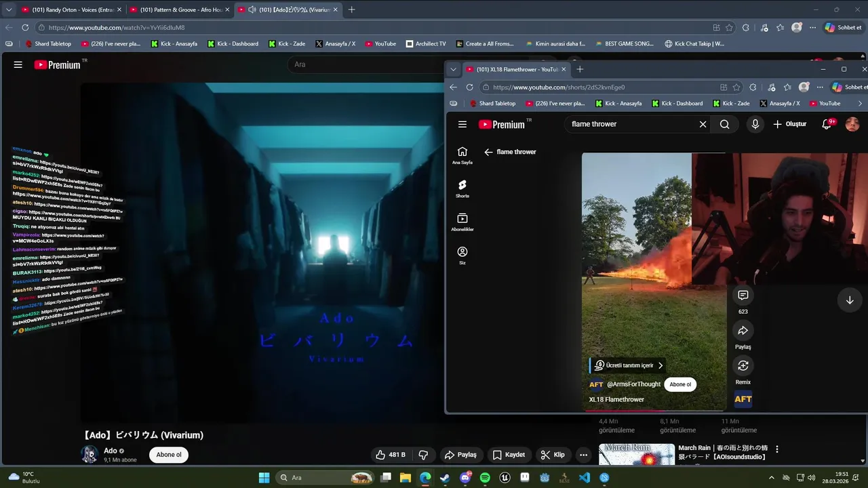Reload the XL18 Flamethrower page
Viewport: 868px width, 488px height.
click(x=469, y=87)
